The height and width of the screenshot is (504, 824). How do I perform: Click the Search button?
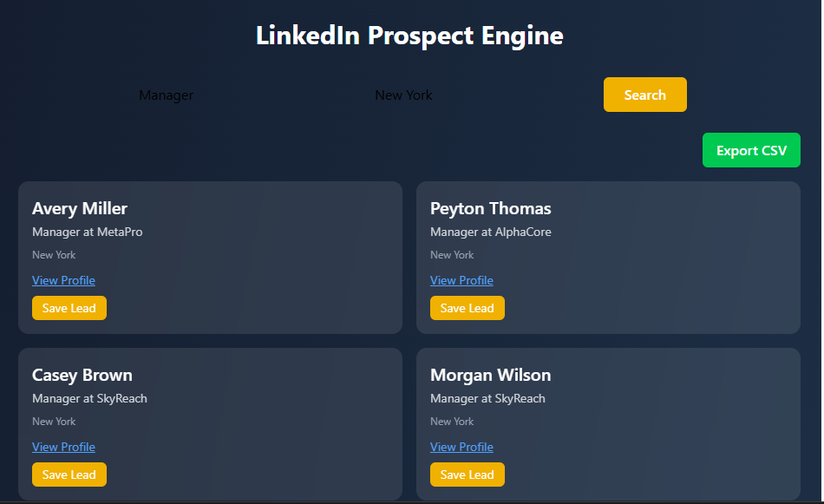point(644,95)
